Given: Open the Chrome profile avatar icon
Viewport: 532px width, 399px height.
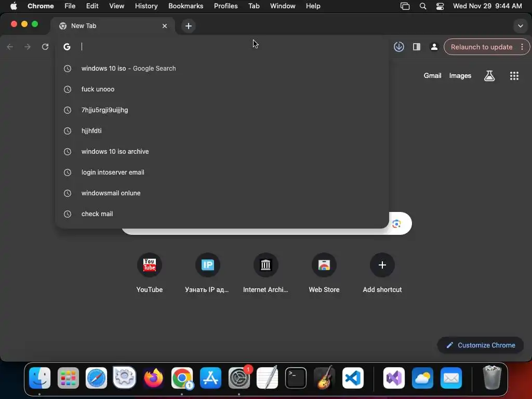Looking at the screenshot, I should pos(434,47).
